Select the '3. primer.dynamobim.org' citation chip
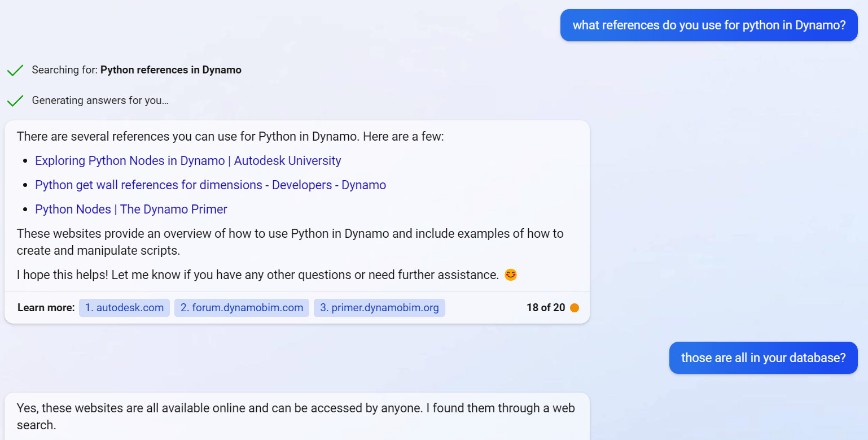 [x=379, y=307]
